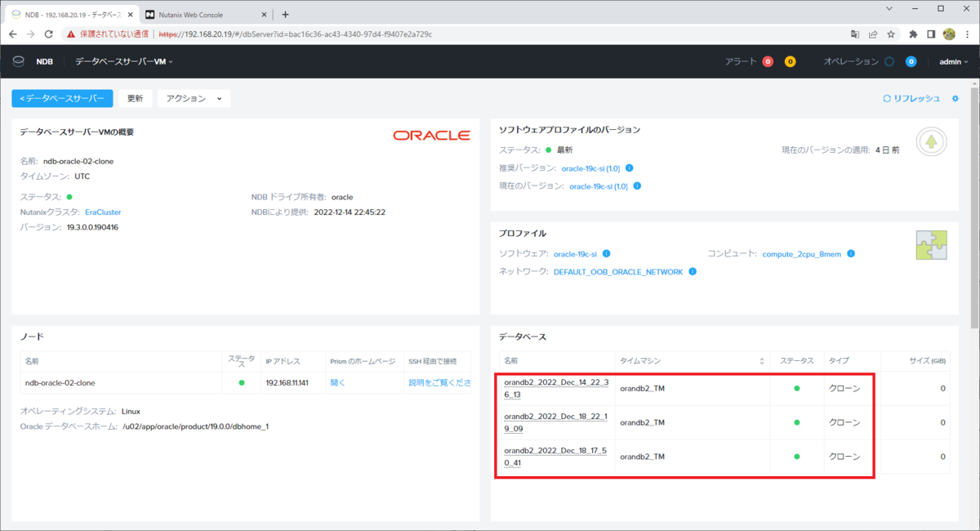Open the Google Translate icon in address bar
This screenshot has height=531, width=980.
coord(855,34)
